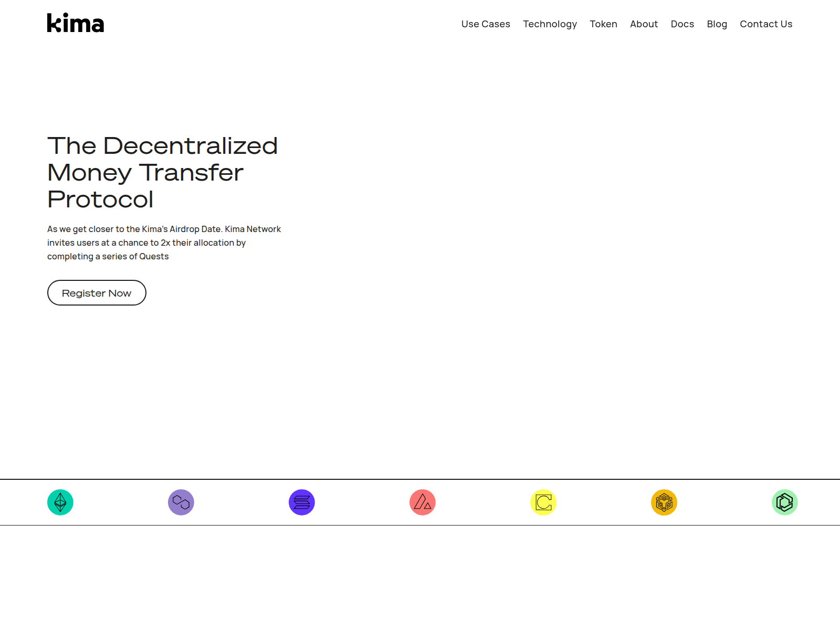Screen dimensions: 840x630
Task: Navigate to Docs
Action: coord(682,24)
